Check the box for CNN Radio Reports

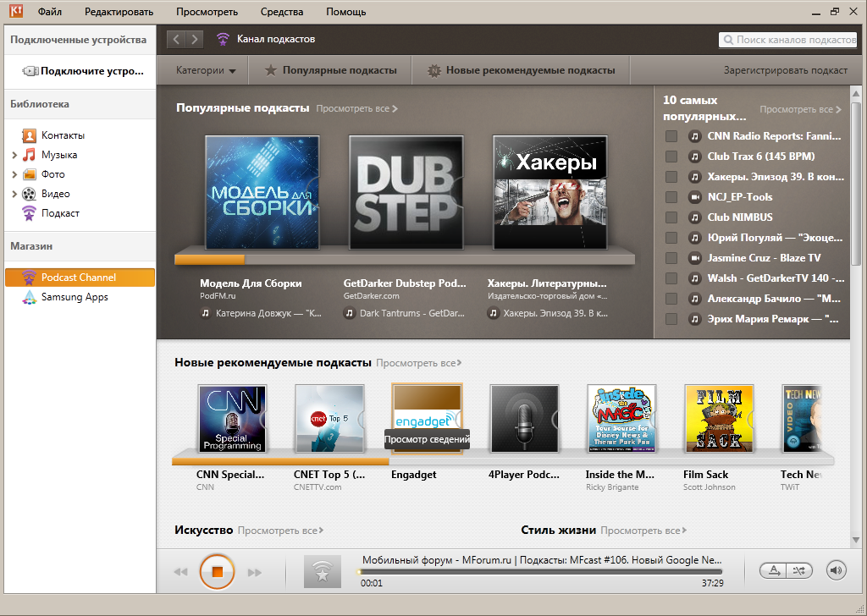(x=671, y=136)
